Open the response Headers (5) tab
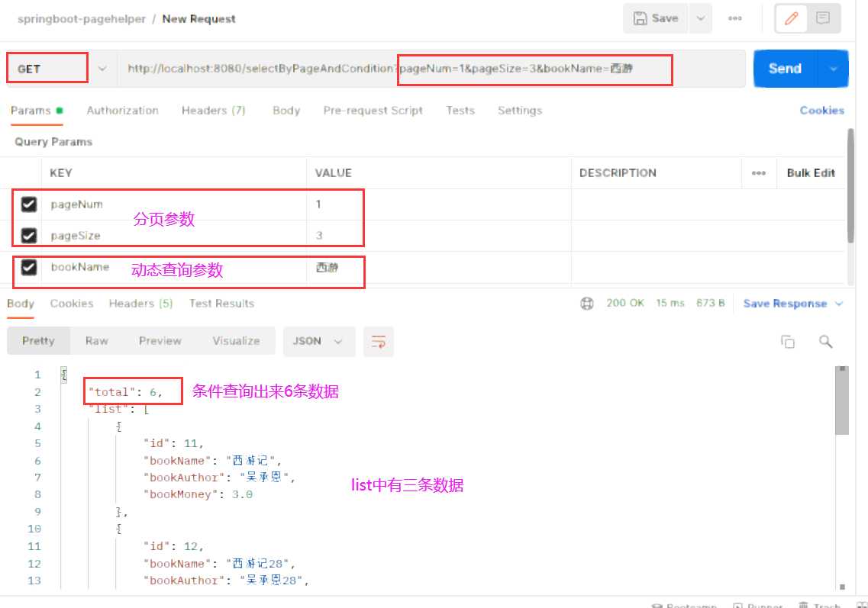The image size is (868, 608). (x=140, y=304)
